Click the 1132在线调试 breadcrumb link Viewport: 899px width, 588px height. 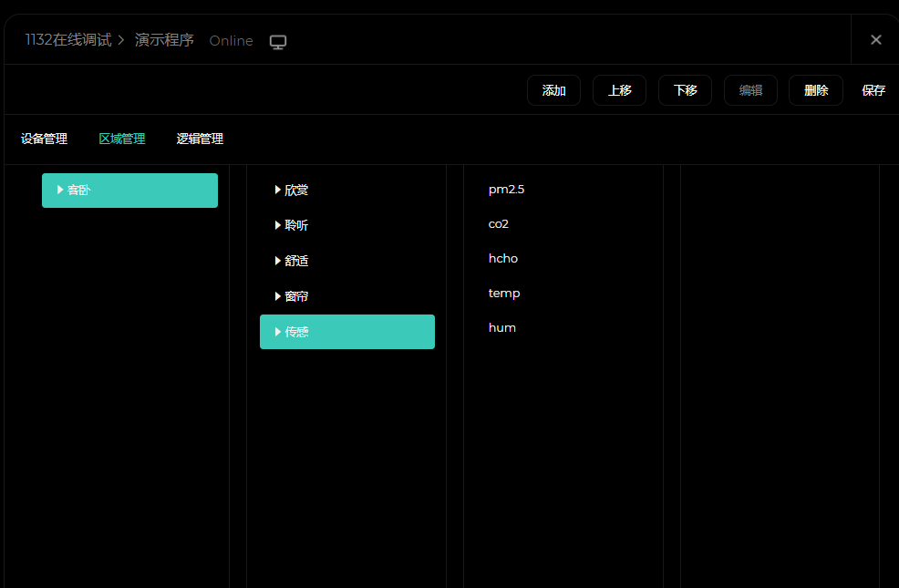click(67, 40)
